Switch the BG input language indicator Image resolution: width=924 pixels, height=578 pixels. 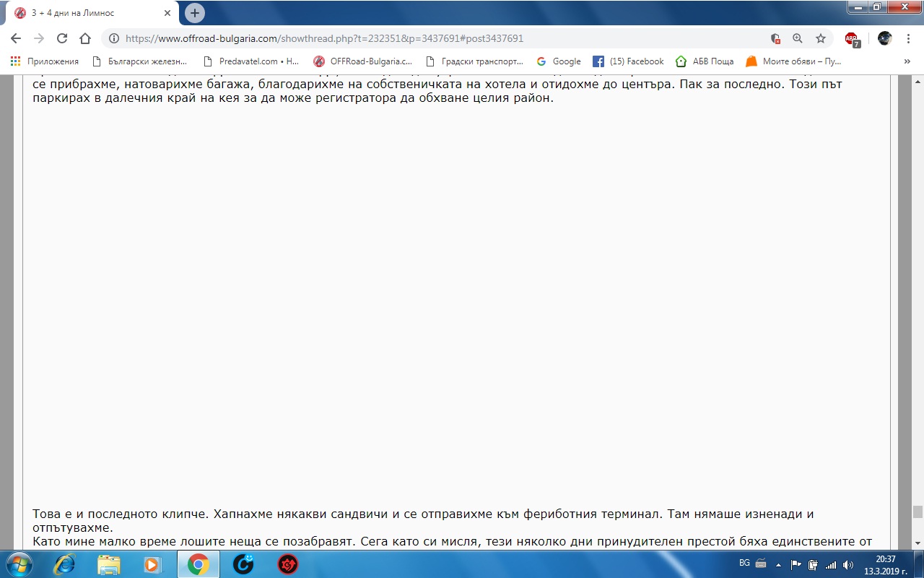point(745,563)
